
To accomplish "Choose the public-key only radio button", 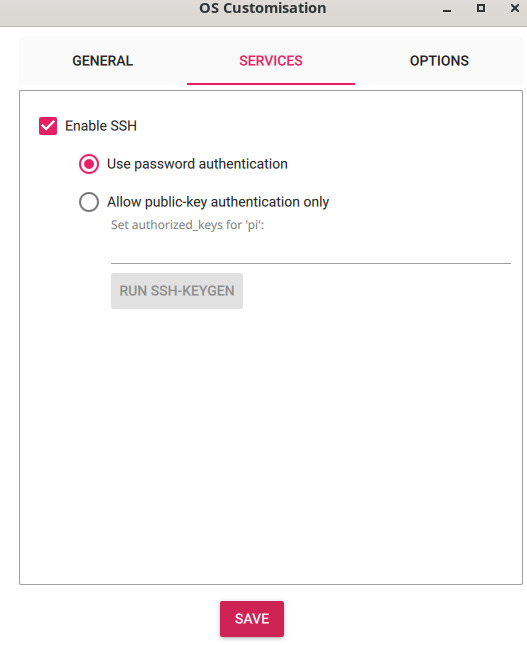I will [89, 202].
